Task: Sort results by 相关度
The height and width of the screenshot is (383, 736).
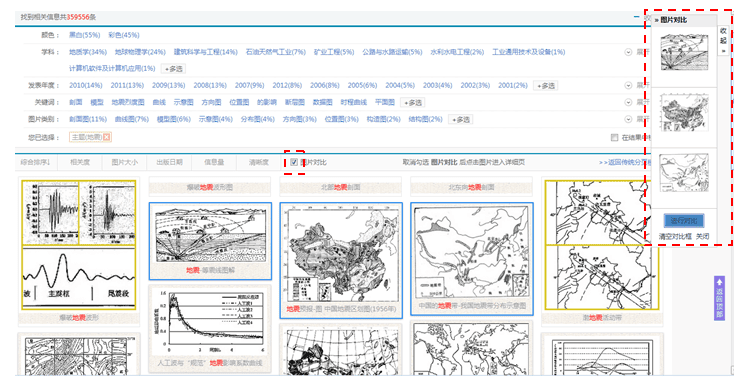Action: tap(80, 162)
